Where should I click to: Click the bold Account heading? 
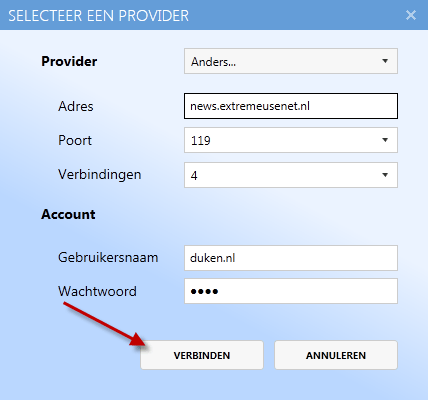(68, 214)
